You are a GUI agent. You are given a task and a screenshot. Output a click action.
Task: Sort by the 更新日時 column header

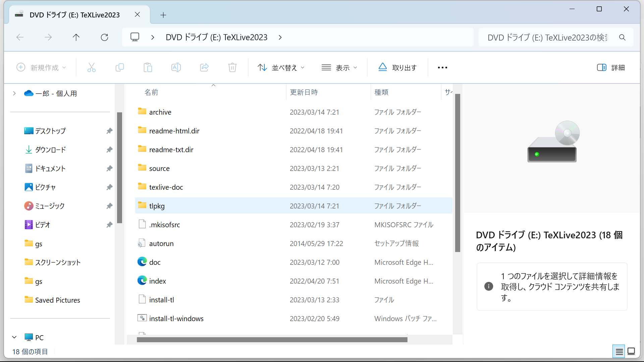point(304,92)
